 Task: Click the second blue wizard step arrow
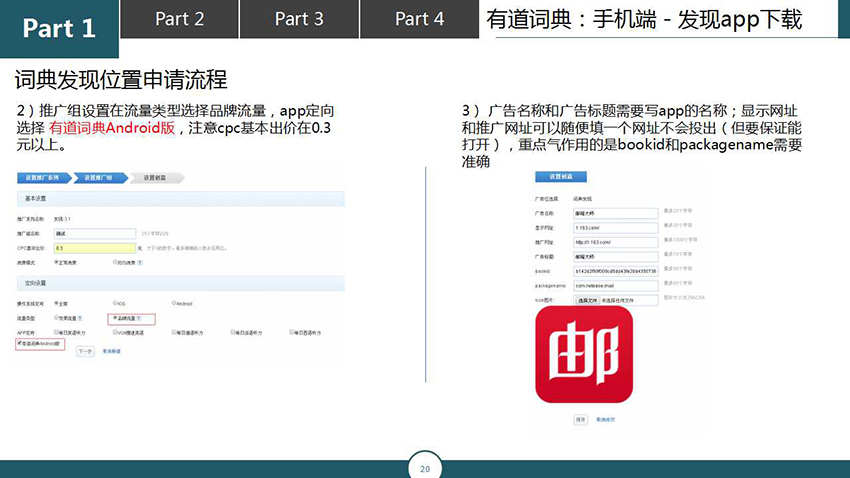[100, 178]
